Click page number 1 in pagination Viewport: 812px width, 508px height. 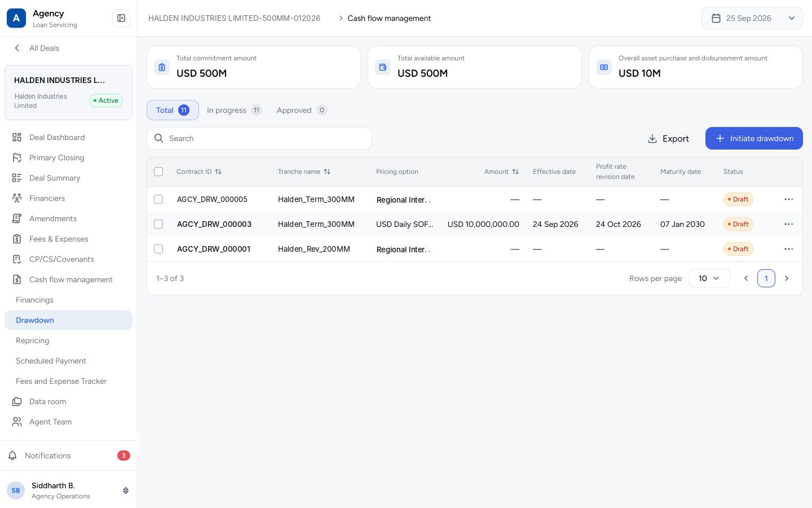(x=766, y=278)
